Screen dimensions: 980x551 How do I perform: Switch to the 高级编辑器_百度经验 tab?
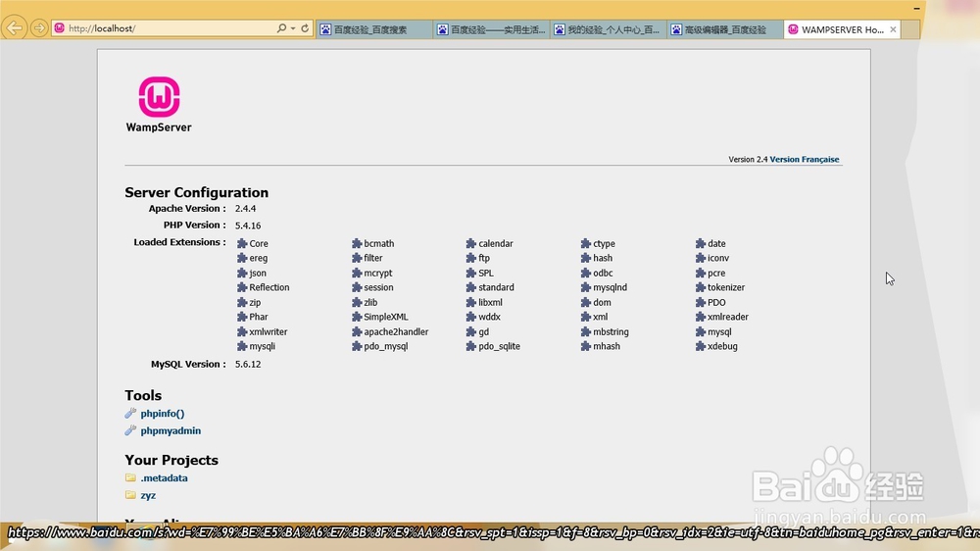coord(725,29)
